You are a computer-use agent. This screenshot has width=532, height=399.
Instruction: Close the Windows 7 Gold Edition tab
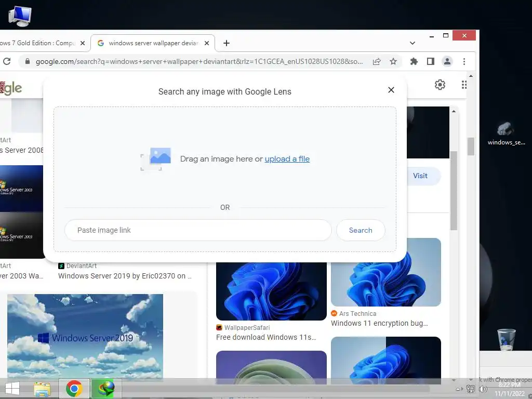[x=83, y=43]
